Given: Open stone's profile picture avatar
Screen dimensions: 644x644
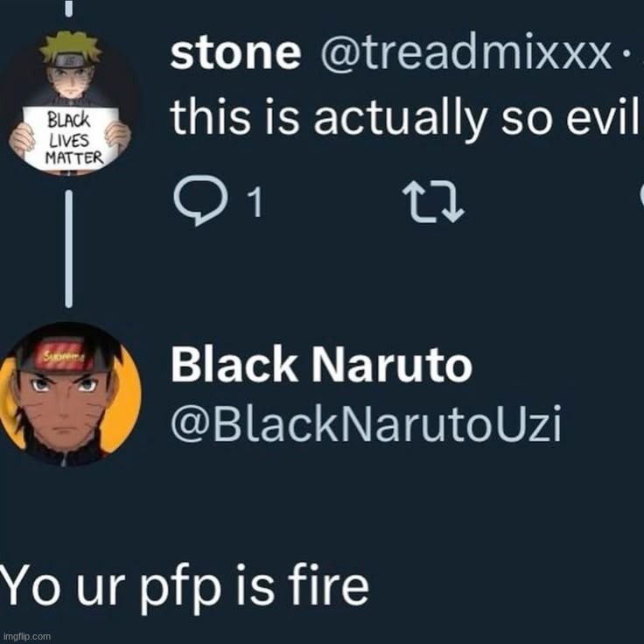Looking at the screenshot, I should 69,103.
